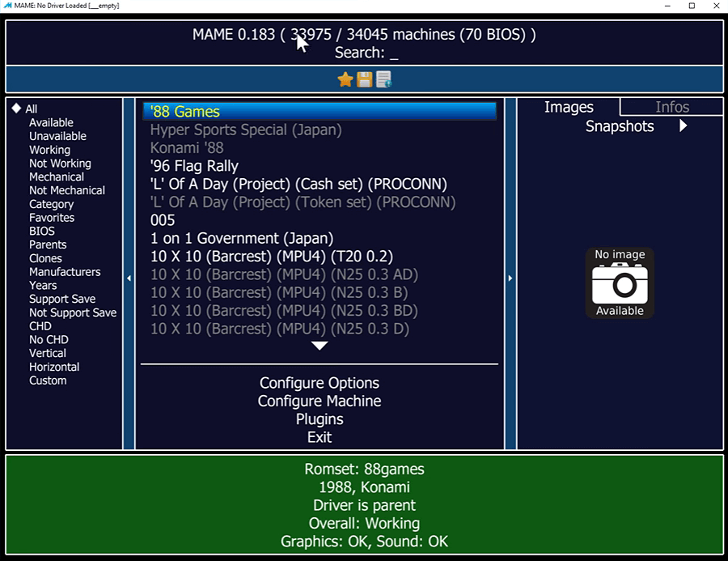Select the Not Working filter
The width and height of the screenshot is (728, 561).
[60, 164]
